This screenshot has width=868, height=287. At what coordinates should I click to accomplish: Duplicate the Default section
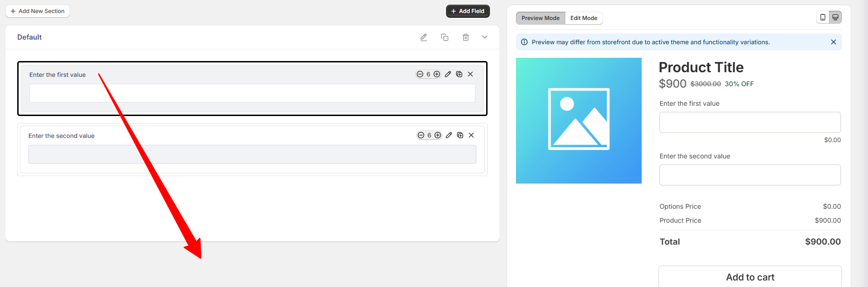pos(445,37)
